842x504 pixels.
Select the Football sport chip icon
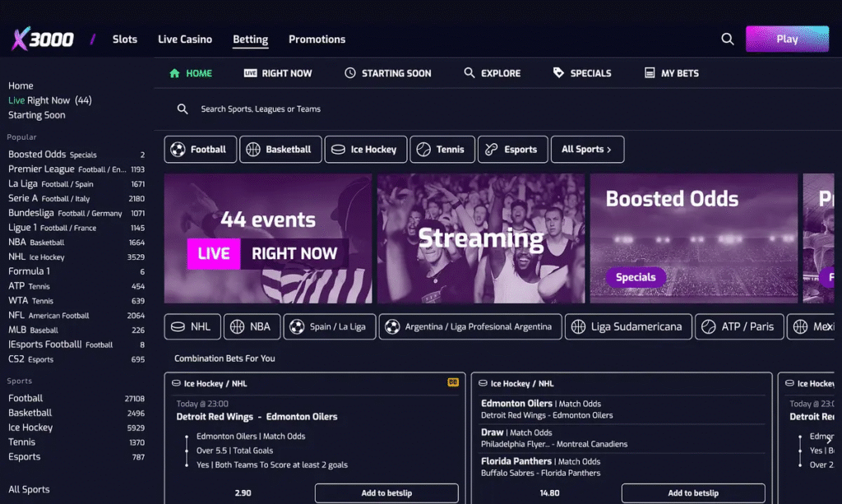pyautogui.click(x=178, y=150)
